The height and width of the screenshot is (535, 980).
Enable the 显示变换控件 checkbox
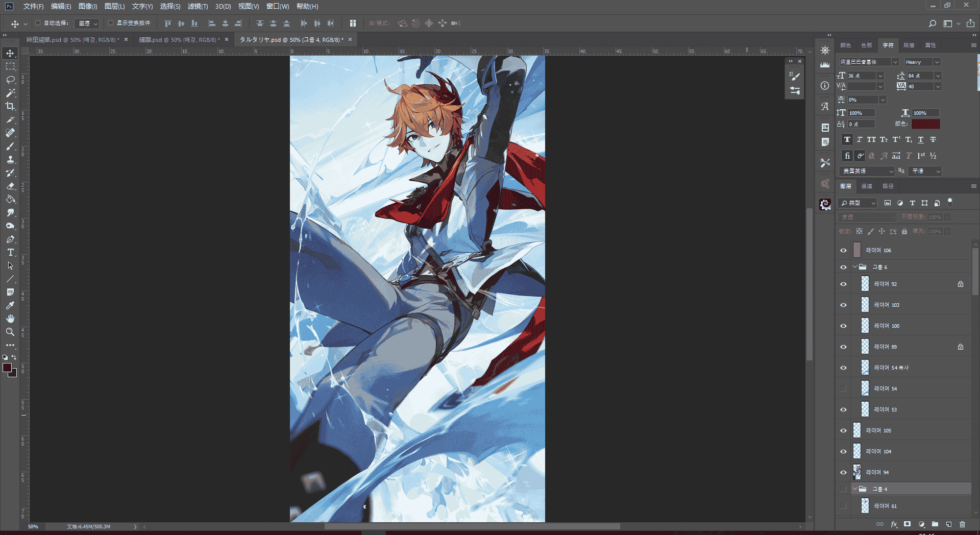tap(111, 23)
